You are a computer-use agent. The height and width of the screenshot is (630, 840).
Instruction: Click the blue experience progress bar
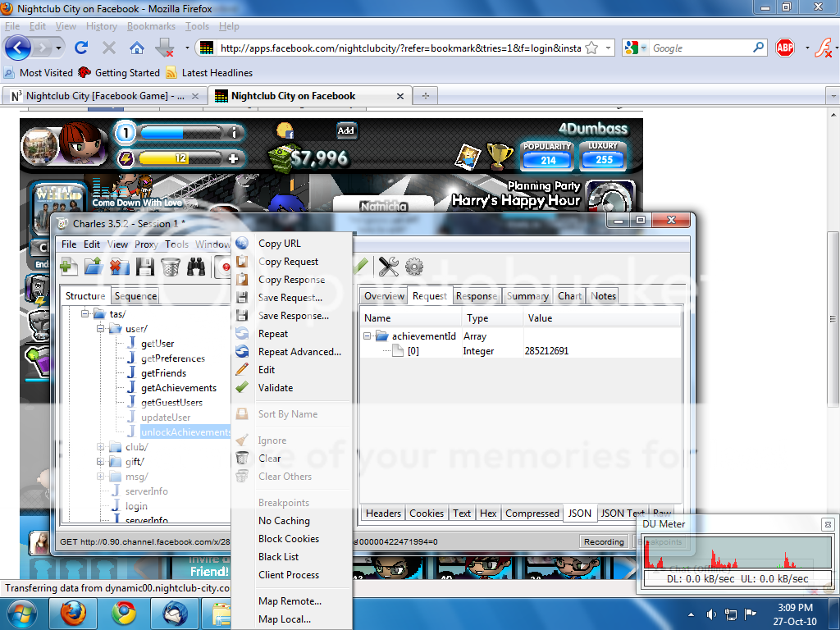pos(180,132)
